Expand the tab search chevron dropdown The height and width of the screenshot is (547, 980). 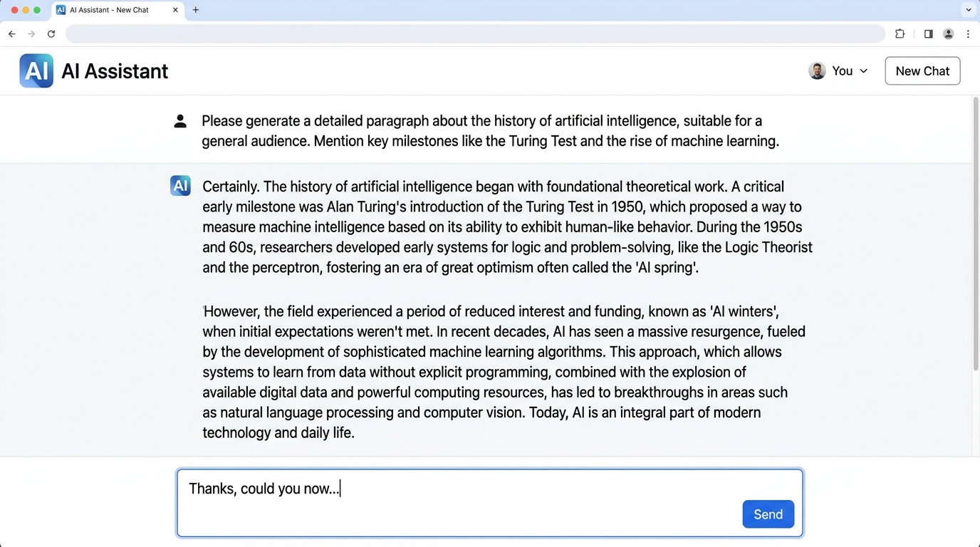point(968,10)
